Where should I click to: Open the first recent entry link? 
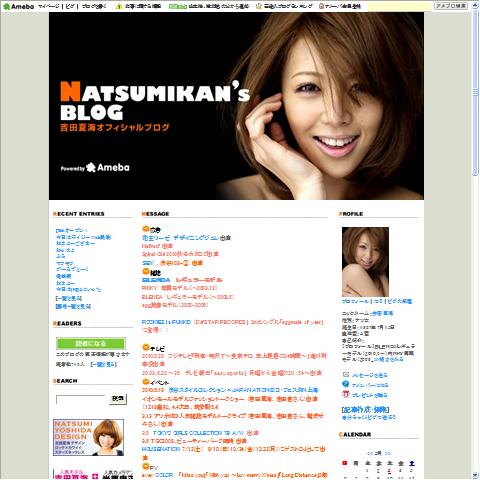tap(71, 230)
